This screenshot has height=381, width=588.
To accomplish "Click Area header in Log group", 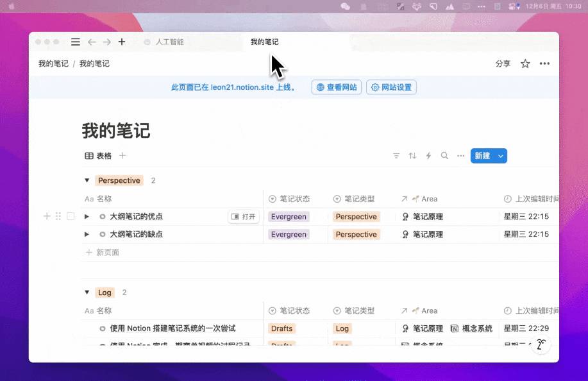I will pyautogui.click(x=419, y=310).
